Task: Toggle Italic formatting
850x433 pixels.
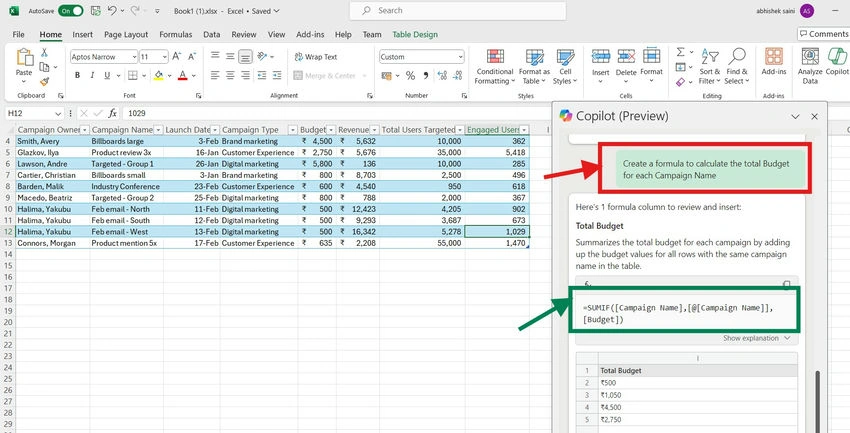Action: (x=92, y=75)
